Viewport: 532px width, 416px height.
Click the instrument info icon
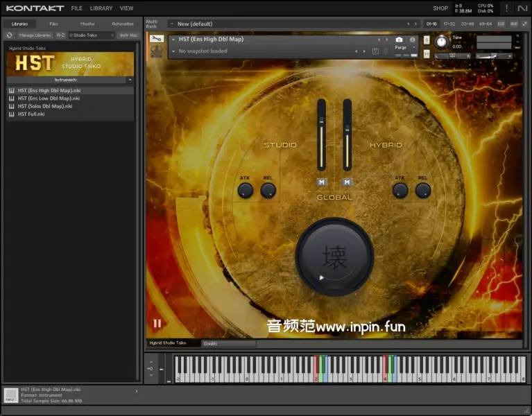412,40
